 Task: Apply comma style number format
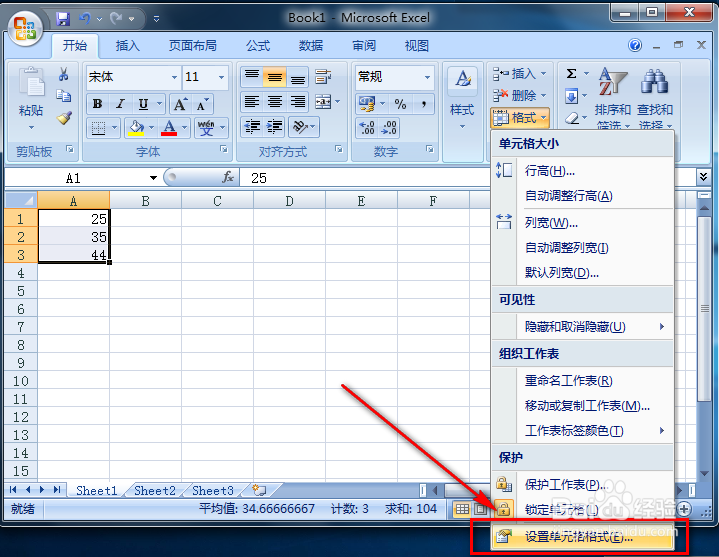[x=424, y=104]
